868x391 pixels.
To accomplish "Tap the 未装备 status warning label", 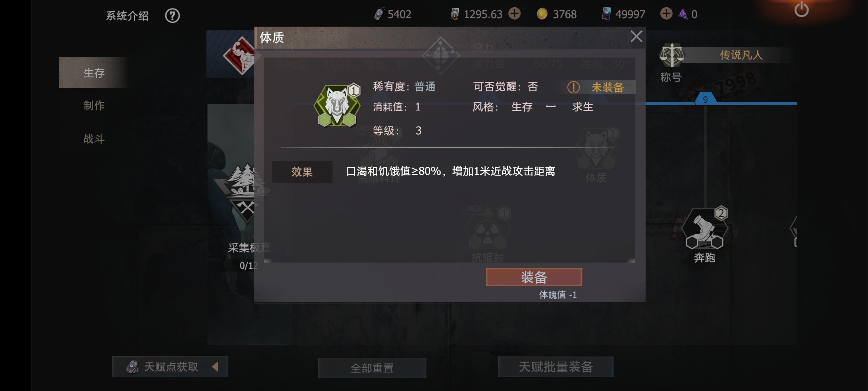I will click(595, 87).
